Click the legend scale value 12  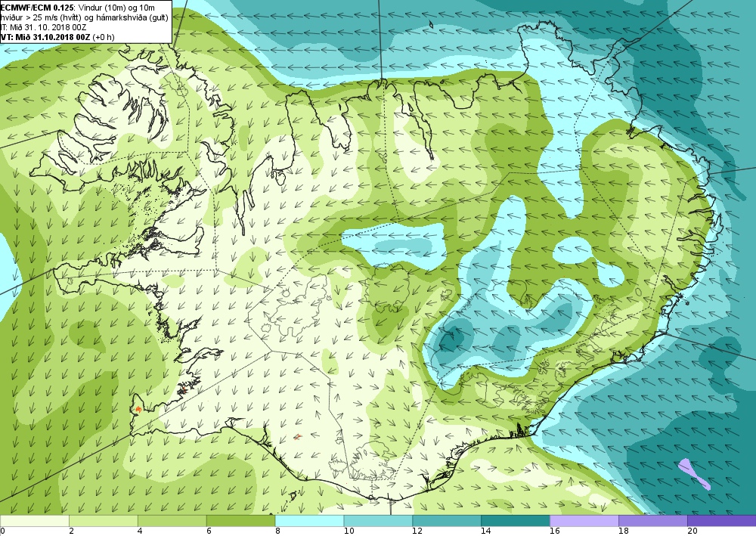[417, 531]
